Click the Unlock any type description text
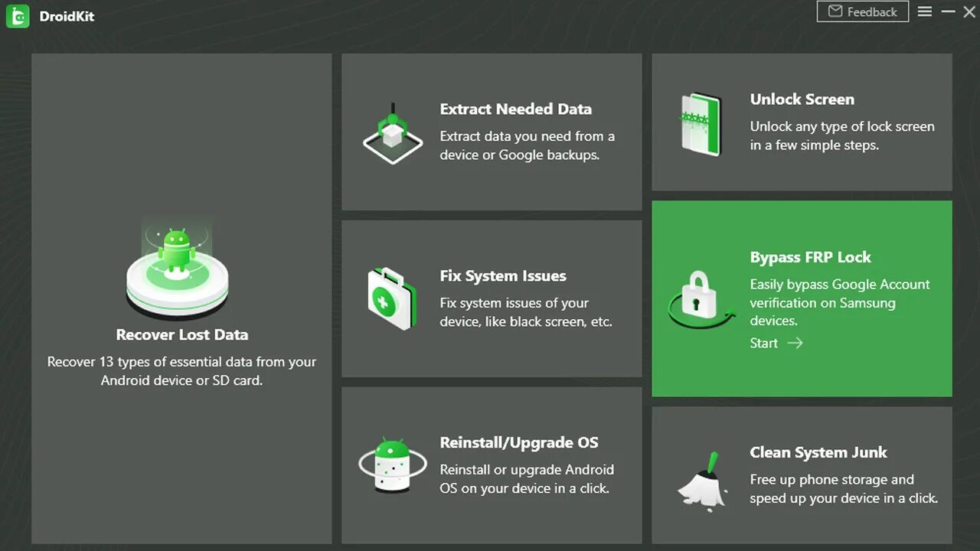 [842, 135]
